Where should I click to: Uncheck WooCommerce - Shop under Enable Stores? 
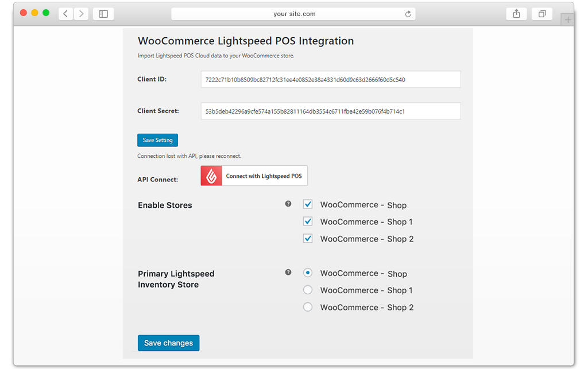[x=308, y=204]
